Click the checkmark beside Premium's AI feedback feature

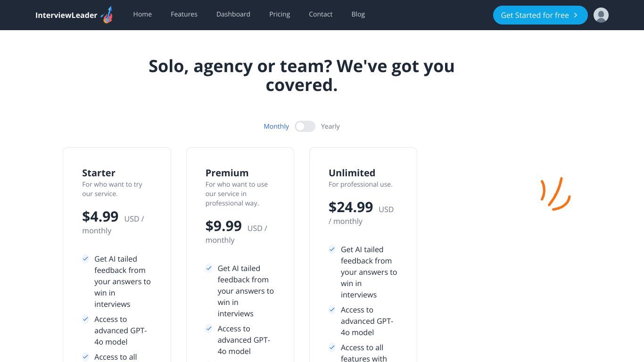(209, 268)
